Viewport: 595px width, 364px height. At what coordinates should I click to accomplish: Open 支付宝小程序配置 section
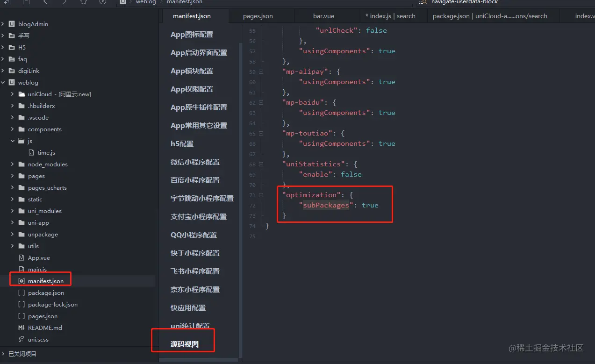199,217
